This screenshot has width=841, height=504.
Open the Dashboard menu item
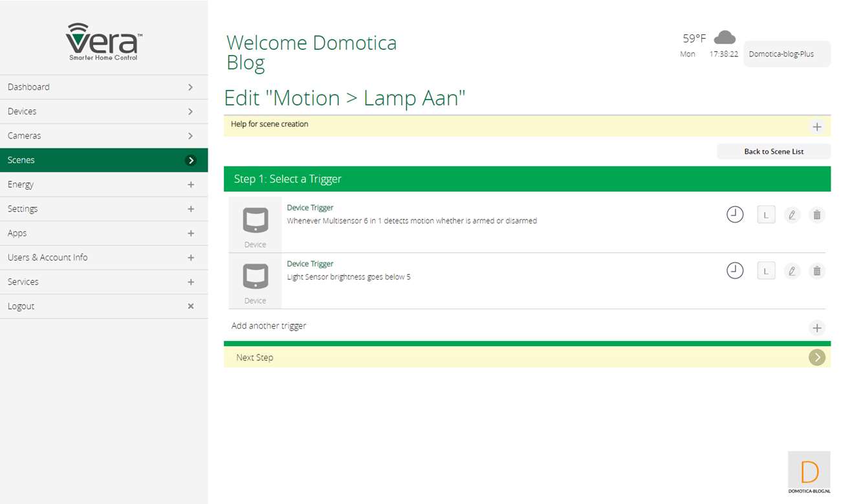click(x=104, y=87)
